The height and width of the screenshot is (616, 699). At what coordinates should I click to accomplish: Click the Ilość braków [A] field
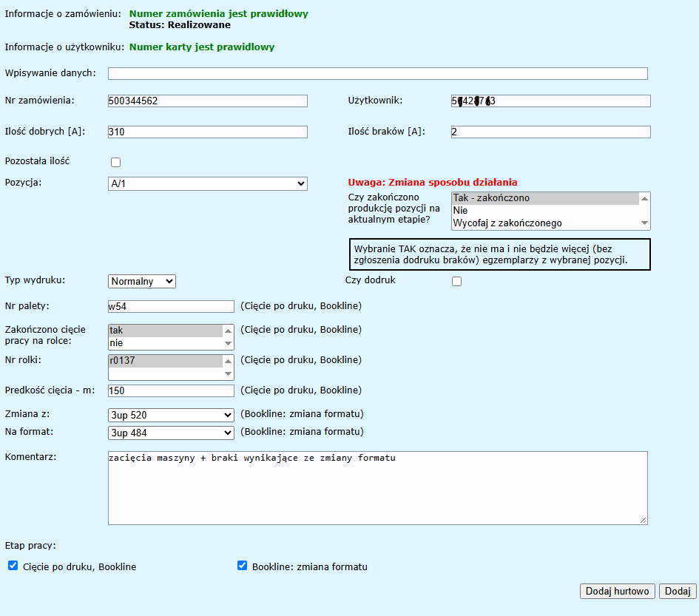click(x=550, y=132)
